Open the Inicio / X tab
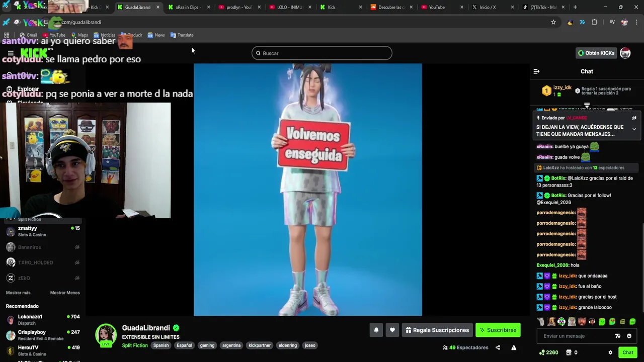 pyautogui.click(x=491, y=7)
